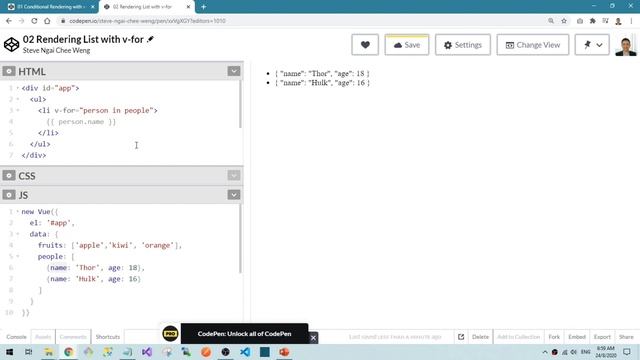Delete the pen

[480, 337]
